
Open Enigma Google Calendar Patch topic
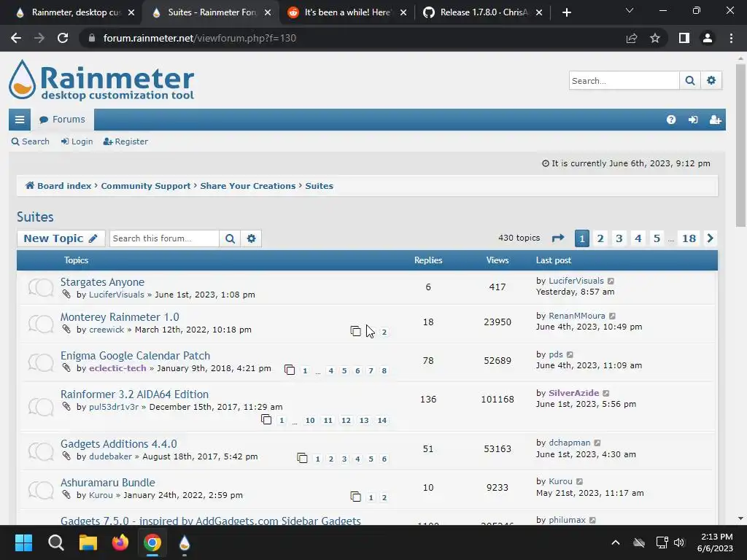click(135, 356)
